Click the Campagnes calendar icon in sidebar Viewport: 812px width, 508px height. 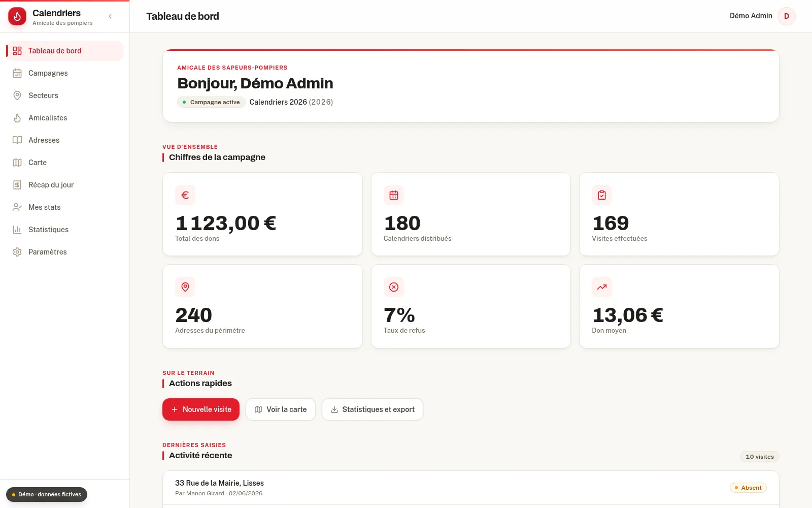click(x=17, y=73)
